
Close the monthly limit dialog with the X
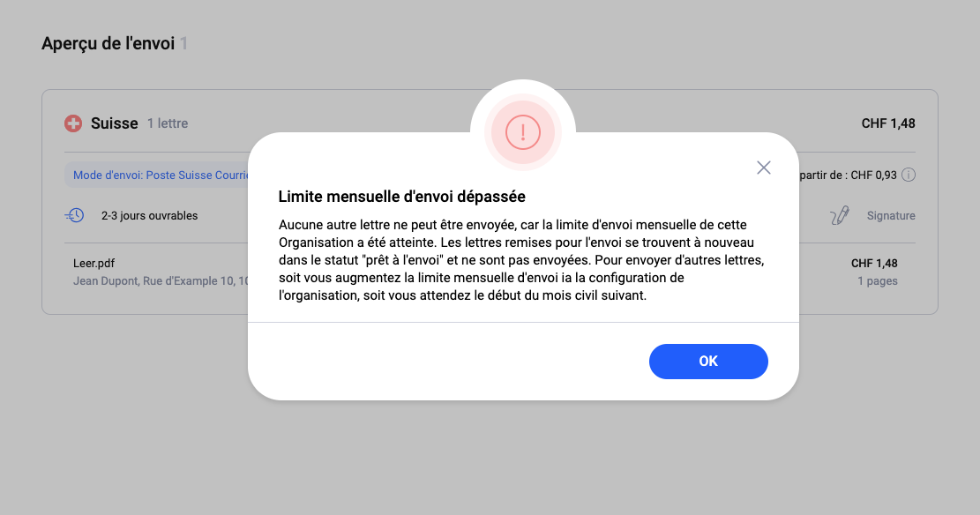(x=764, y=168)
